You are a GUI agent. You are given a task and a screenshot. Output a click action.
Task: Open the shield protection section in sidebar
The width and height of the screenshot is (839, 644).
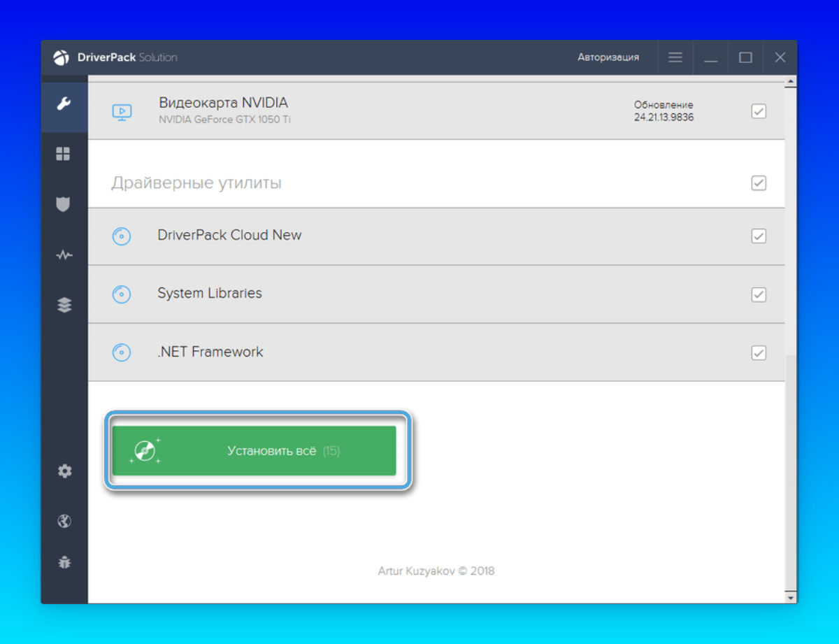[x=64, y=204]
